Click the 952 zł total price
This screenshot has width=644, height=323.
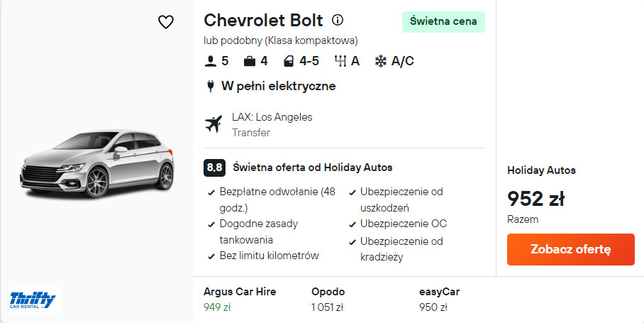click(535, 199)
